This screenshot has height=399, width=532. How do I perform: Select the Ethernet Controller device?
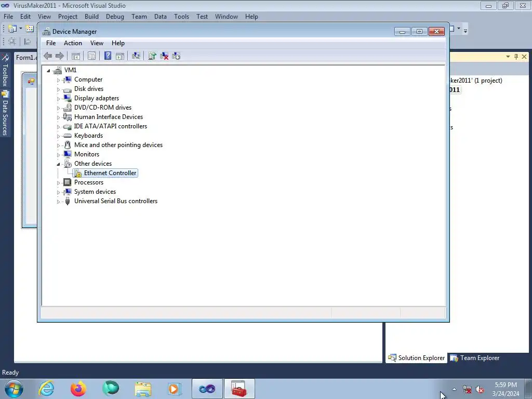point(110,173)
